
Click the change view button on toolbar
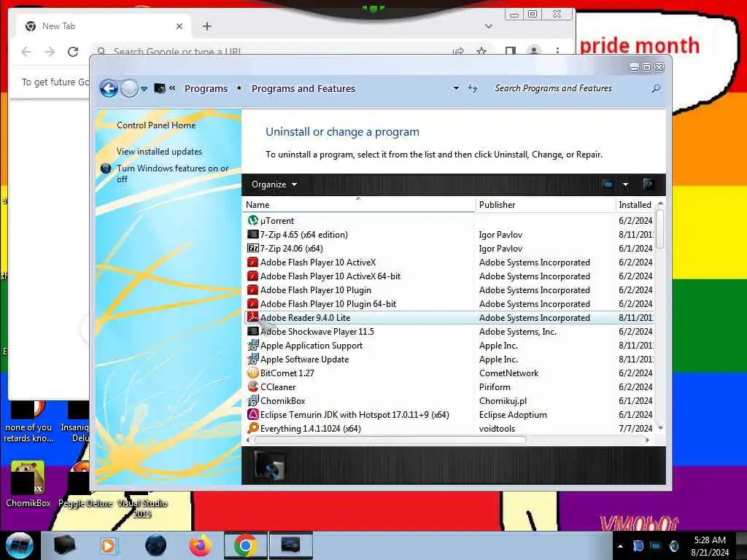(608, 184)
